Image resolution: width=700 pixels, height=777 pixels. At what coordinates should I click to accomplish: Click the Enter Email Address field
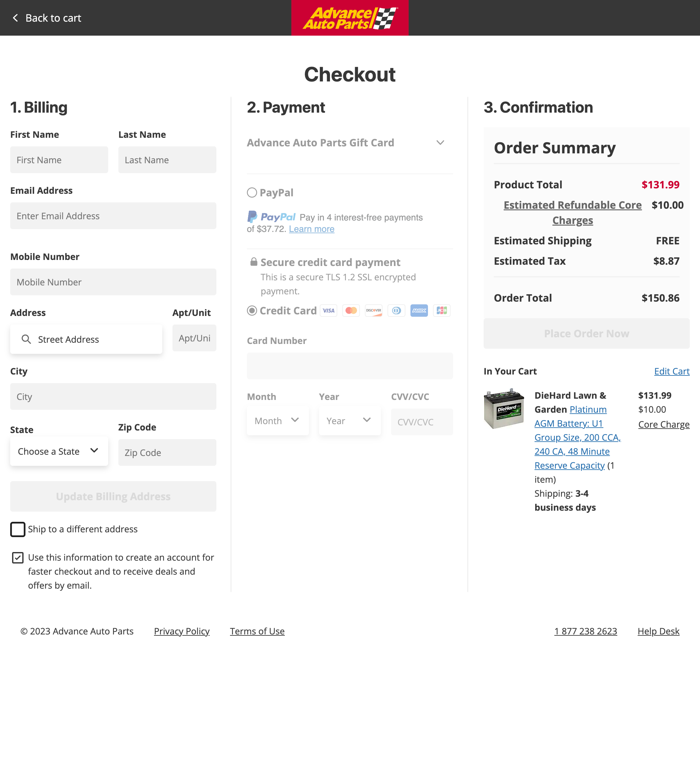(113, 216)
